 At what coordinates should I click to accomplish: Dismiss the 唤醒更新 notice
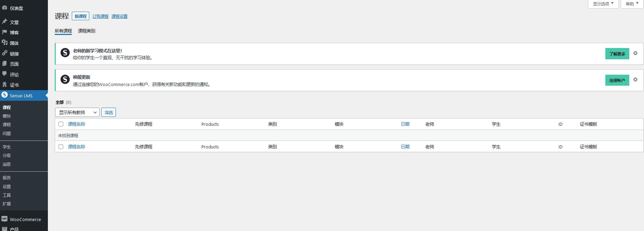tap(635, 80)
